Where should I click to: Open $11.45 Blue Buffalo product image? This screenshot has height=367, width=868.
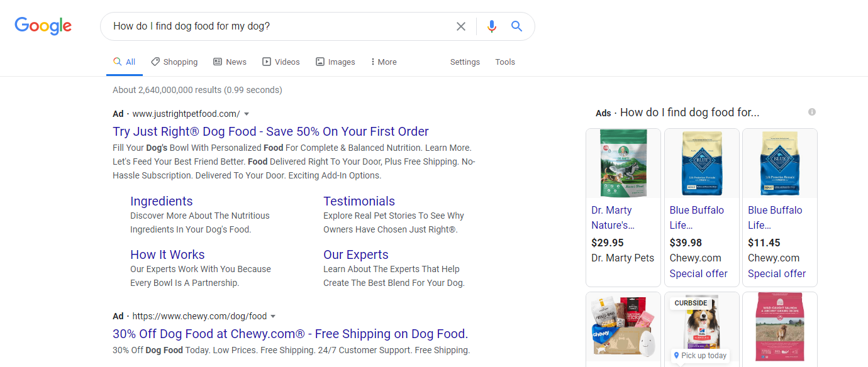click(780, 163)
